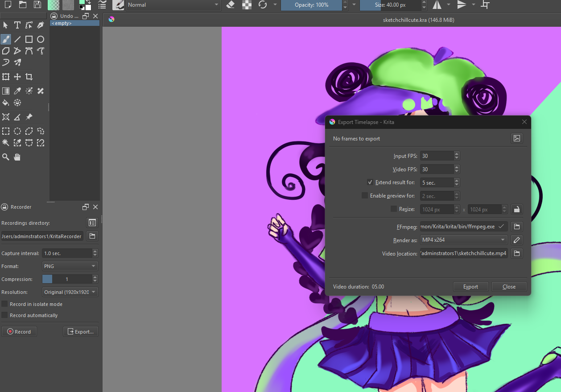Select the empty entry in Undo history

point(74,23)
